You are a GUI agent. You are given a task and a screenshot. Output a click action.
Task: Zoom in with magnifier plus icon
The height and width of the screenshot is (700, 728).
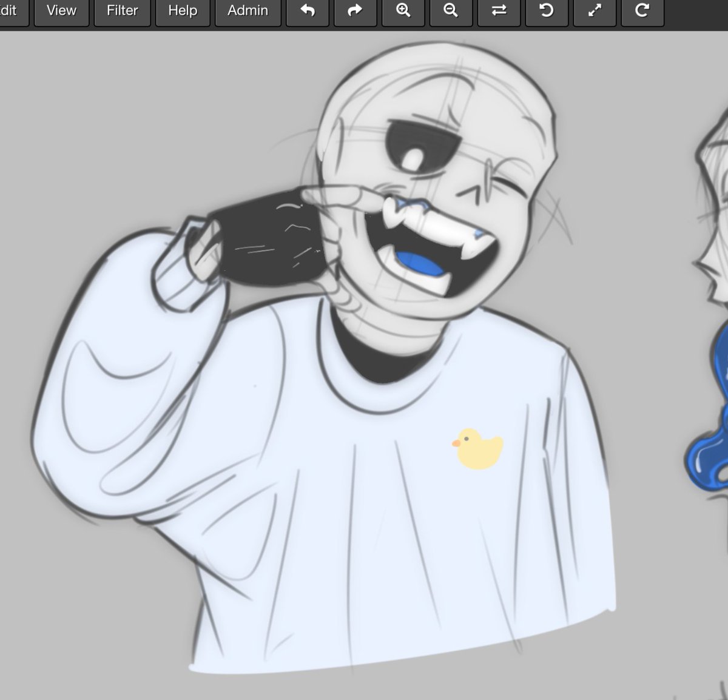(403, 12)
